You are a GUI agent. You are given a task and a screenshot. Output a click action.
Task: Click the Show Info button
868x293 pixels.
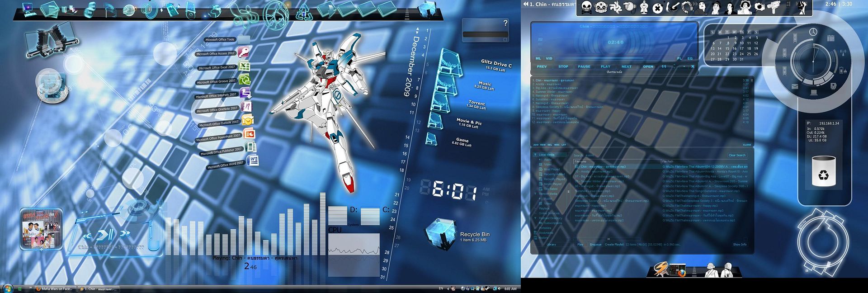(740, 244)
